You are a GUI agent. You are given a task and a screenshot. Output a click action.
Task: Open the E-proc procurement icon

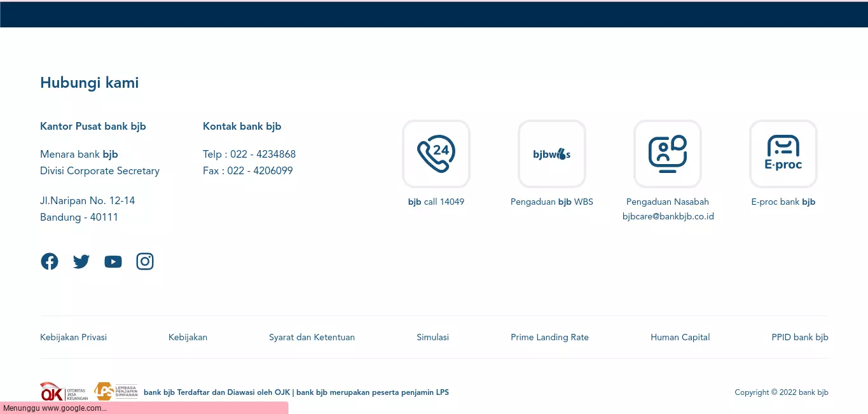pyautogui.click(x=783, y=154)
